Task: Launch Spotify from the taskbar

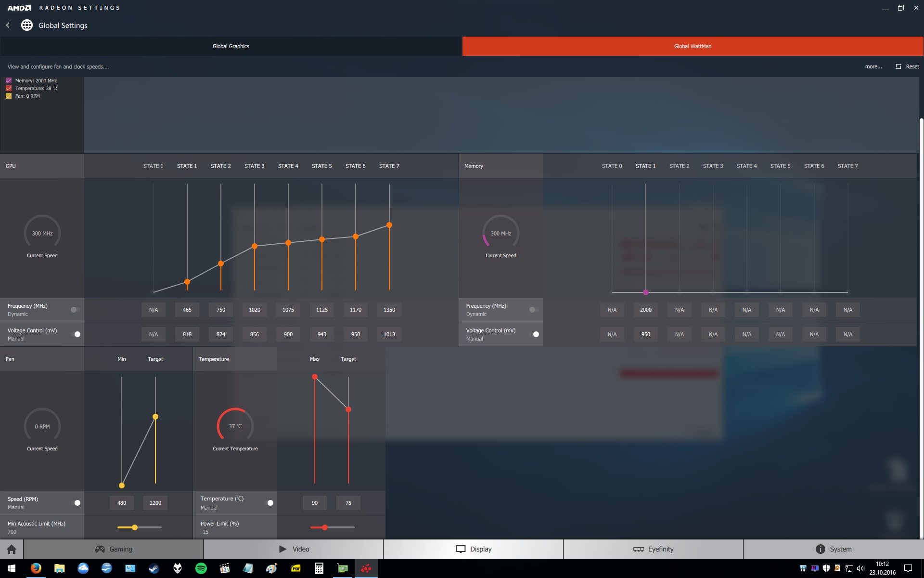Action: 201,568
